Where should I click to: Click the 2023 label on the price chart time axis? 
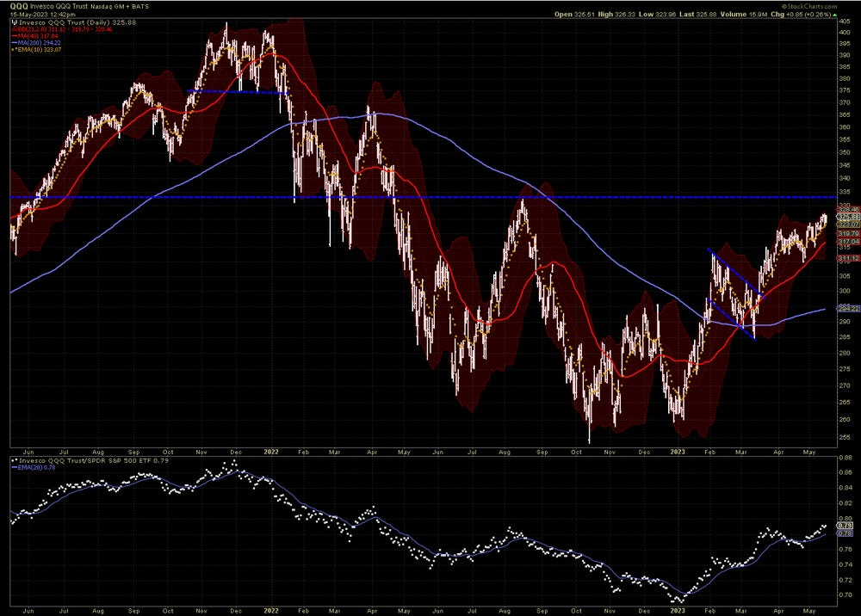(x=678, y=452)
